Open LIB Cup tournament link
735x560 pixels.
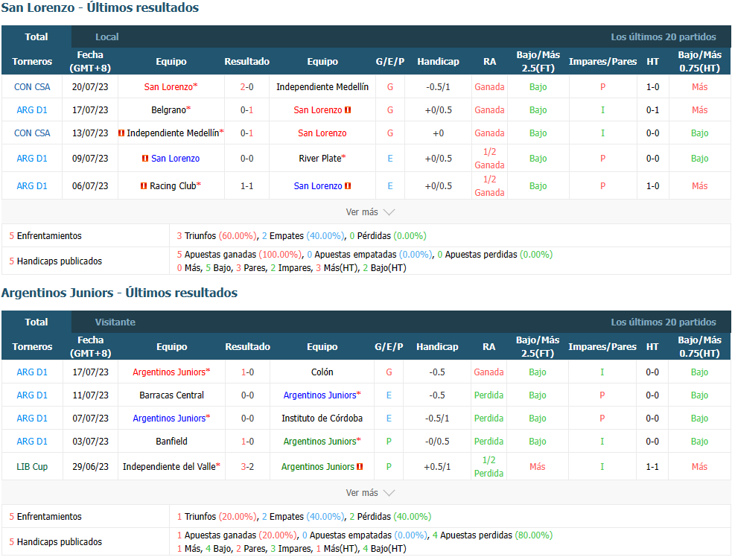coord(32,466)
